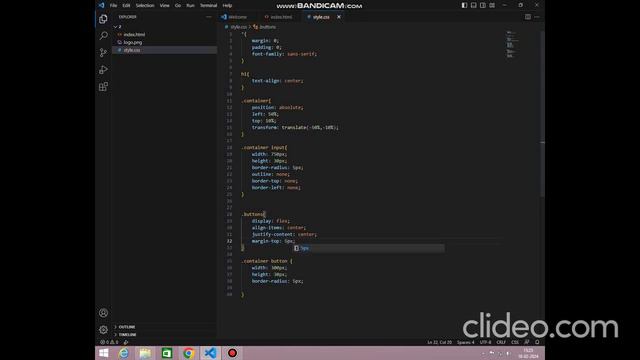Collapse the root project folder in Explorer

[118, 27]
